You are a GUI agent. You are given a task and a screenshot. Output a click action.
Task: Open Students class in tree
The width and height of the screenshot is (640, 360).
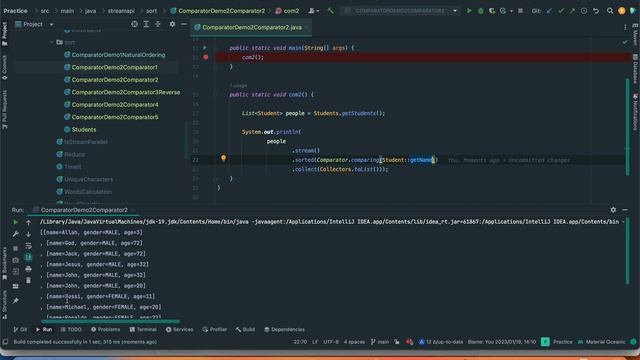coord(84,129)
